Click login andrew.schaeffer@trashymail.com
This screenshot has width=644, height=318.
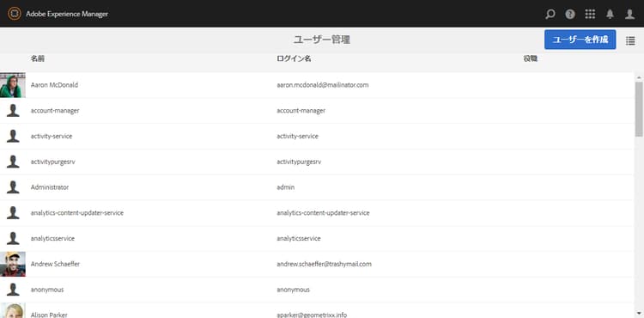pos(324,264)
